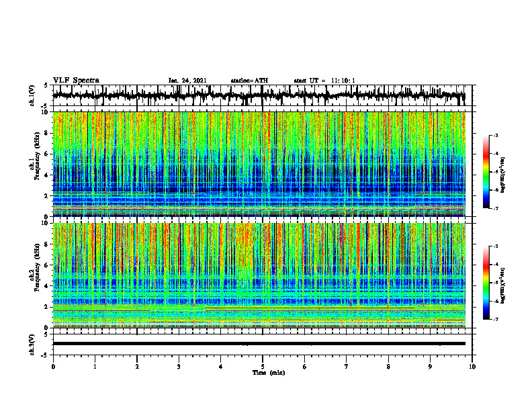Click time tick label "2" on x-axis
The width and height of the screenshot is (532, 411).
click(x=137, y=367)
